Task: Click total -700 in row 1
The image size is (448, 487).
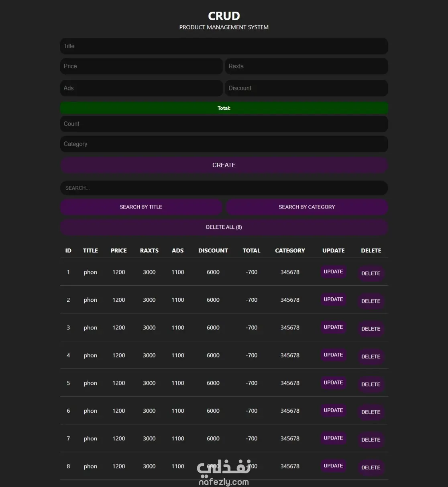Action: (x=252, y=272)
